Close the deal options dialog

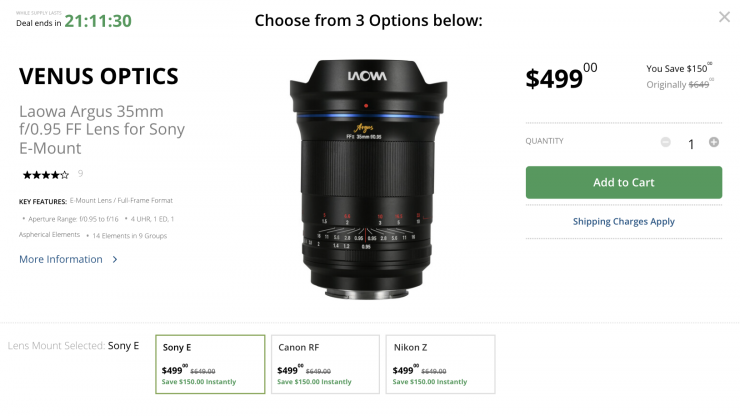pos(724,17)
